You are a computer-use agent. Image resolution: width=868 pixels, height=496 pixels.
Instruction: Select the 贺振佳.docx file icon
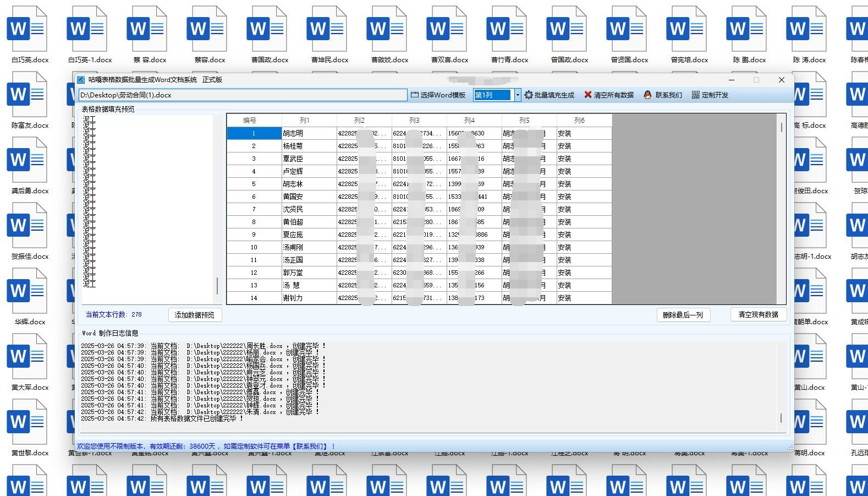click(x=27, y=225)
